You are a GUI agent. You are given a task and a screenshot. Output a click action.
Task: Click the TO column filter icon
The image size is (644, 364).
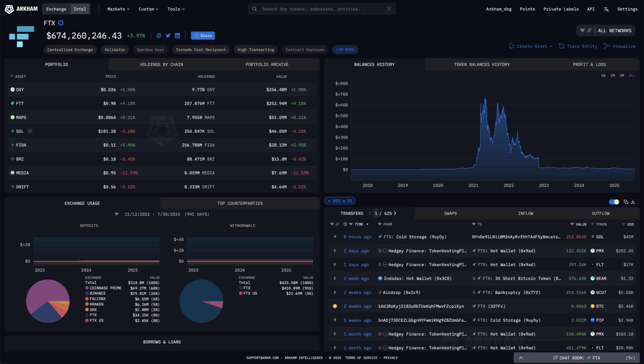point(474,224)
